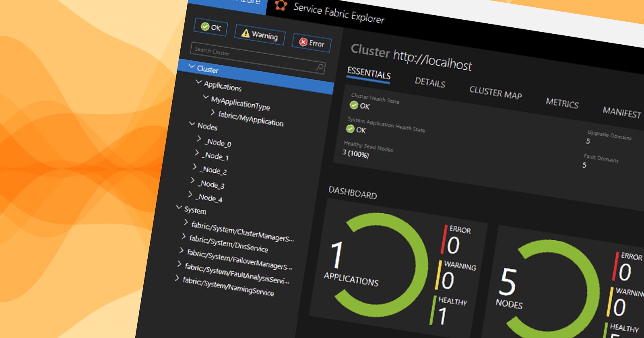644x338 pixels.
Task: Collapse the System tree chevron
Action: [179, 207]
